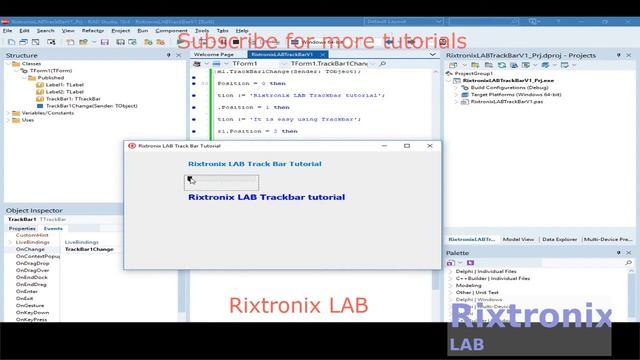
Task: Click the ProjectGroup1 icon in Projects panel
Action: pos(449,73)
